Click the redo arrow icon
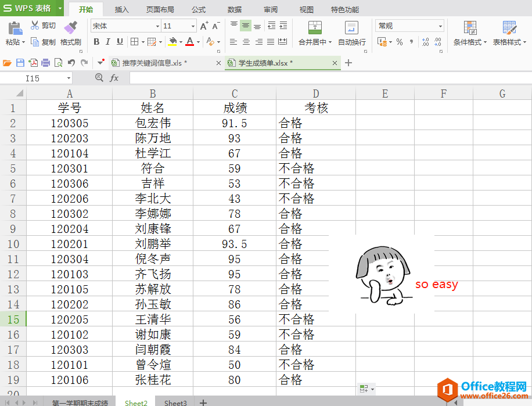 [84, 63]
